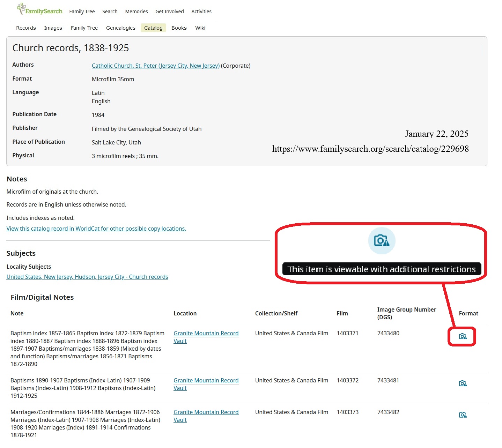The image size is (502, 448).
Task: Click the Notes heading
Action: click(17, 179)
